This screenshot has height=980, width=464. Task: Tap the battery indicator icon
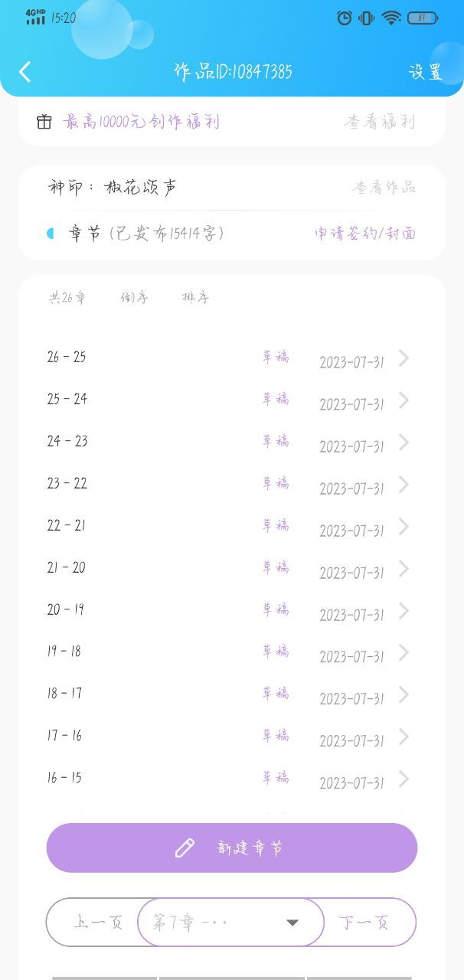click(x=423, y=18)
